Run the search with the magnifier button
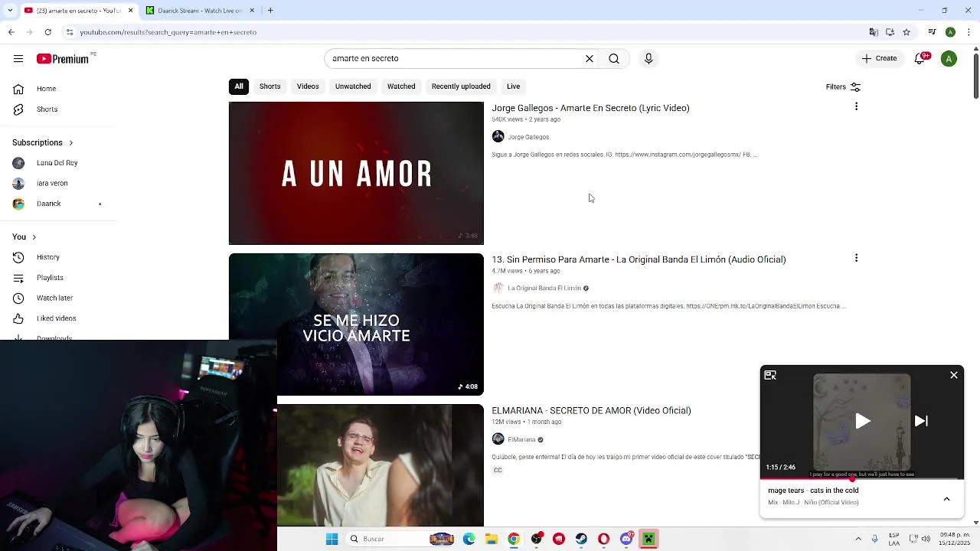This screenshot has width=980, height=551. [x=614, y=59]
